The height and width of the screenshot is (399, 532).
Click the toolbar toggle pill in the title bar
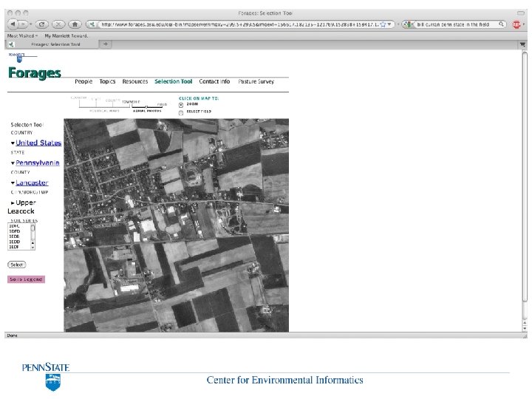tap(520, 13)
